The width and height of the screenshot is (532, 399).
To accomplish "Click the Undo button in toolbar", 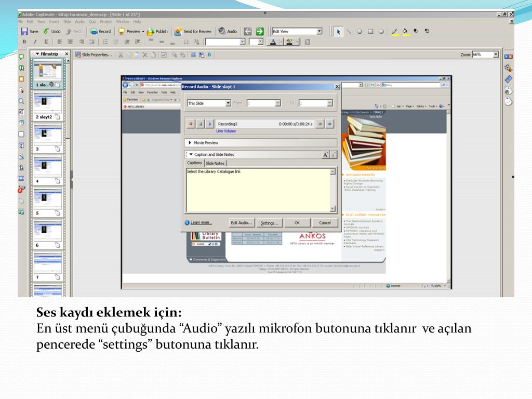I will point(52,32).
